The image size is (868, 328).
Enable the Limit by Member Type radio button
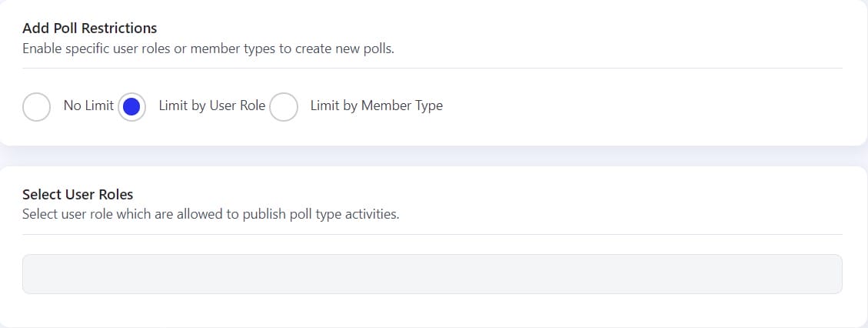pos(284,107)
